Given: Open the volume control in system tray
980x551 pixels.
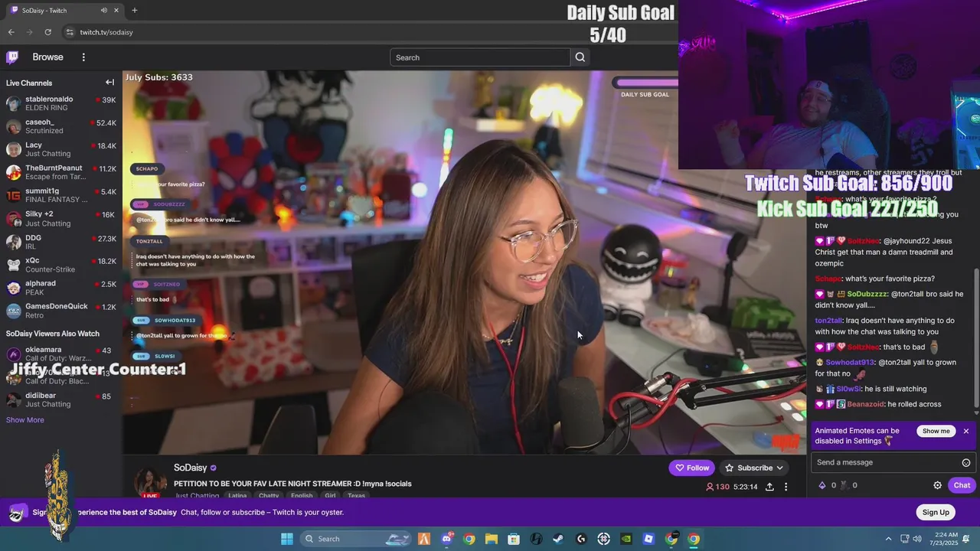Looking at the screenshot, I should pos(918,539).
